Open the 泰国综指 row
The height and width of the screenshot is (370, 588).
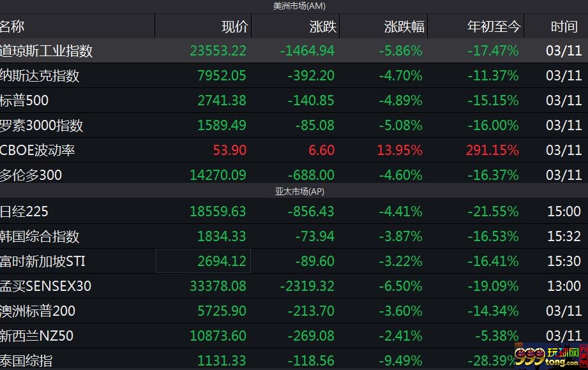[294, 360]
